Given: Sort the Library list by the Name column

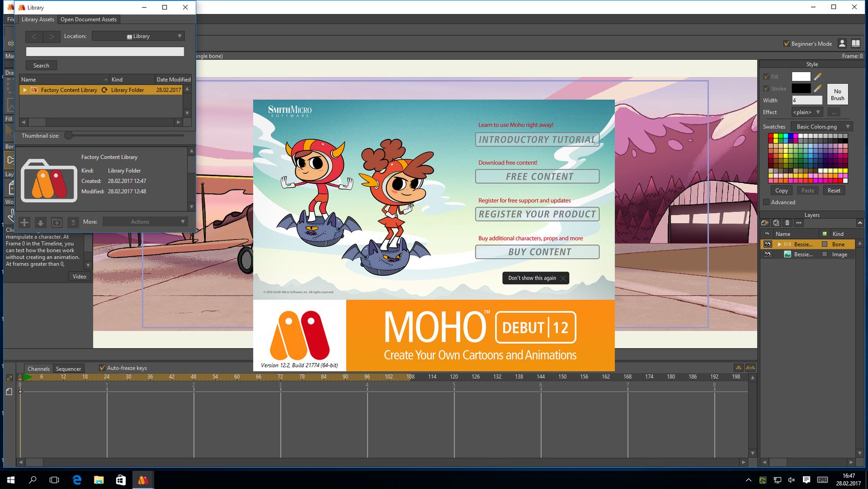Looking at the screenshot, I should click(x=64, y=79).
